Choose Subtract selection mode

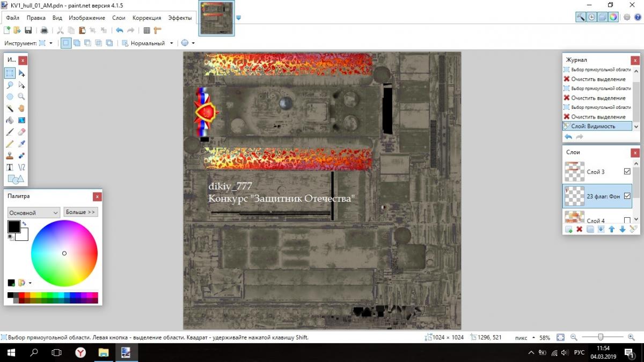[87, 43]
